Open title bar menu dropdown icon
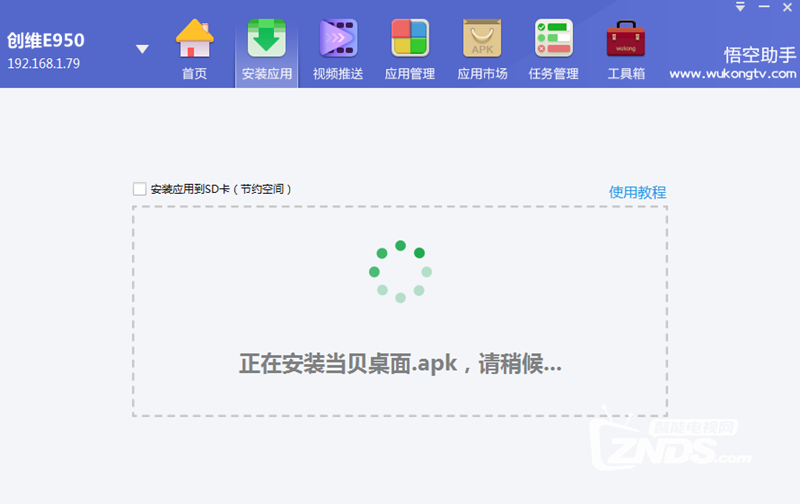The image size is (800, 504). click(x=740, y=7)
